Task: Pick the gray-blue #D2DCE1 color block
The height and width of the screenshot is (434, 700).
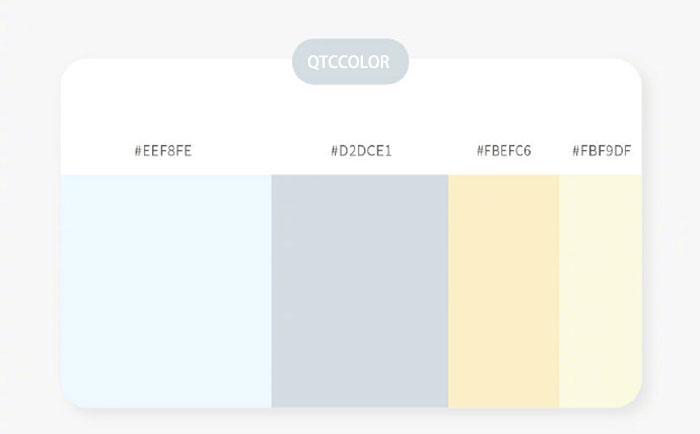Action: 360,290
